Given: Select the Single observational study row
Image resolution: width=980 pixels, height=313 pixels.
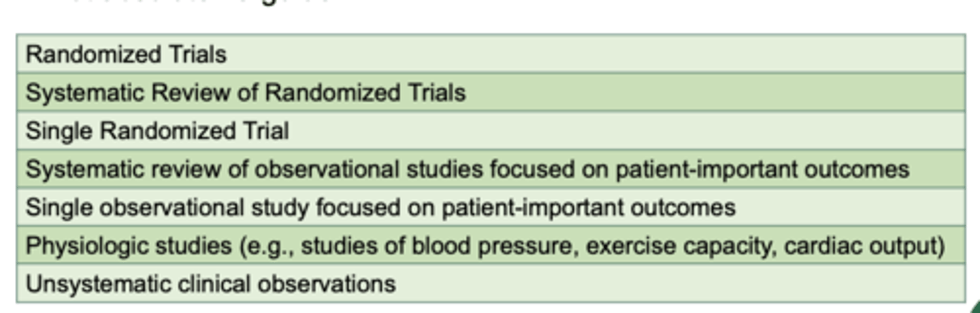Looking at the screenshot, I should (x=491, y=207).
